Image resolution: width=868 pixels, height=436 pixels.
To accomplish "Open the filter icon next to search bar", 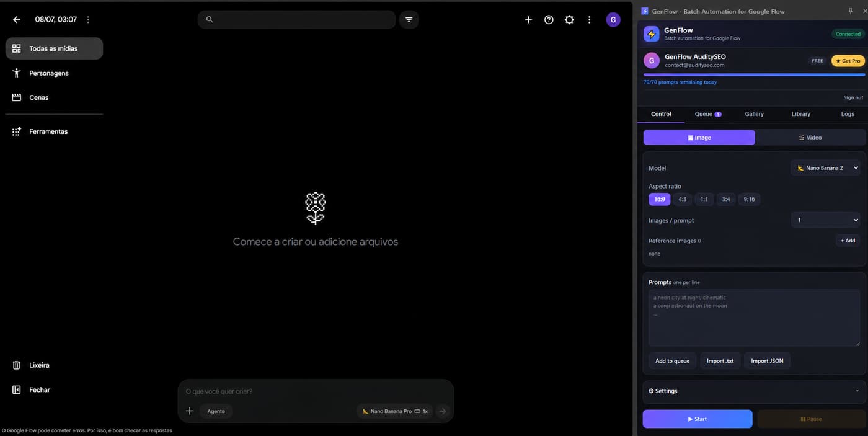I will pyautogui.click(x=409, y=20).
